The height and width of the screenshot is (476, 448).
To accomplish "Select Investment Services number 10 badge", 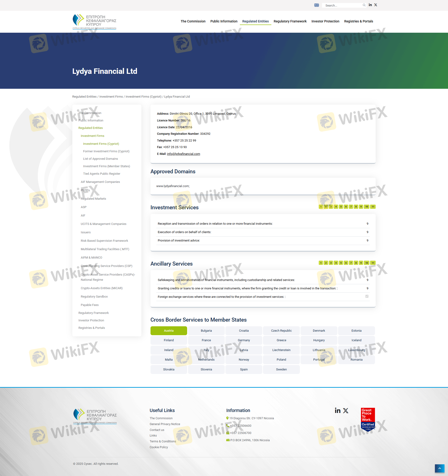I will 366,207.
